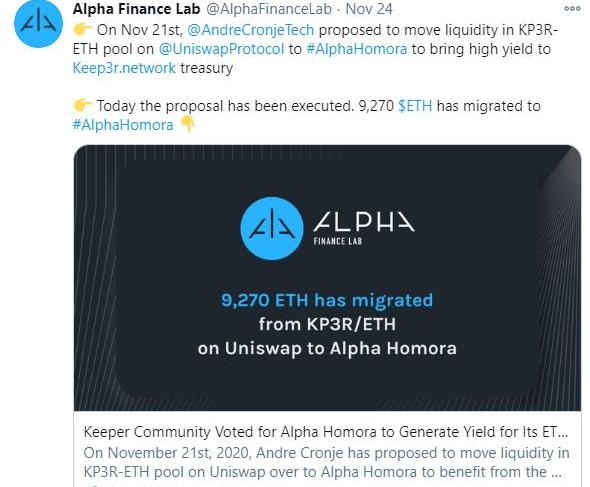Click the pointing-hand emoji before 'Today the proposal'
Image resolution: width=590 pixels, height=487 pixels.
[x=82, y=105]
